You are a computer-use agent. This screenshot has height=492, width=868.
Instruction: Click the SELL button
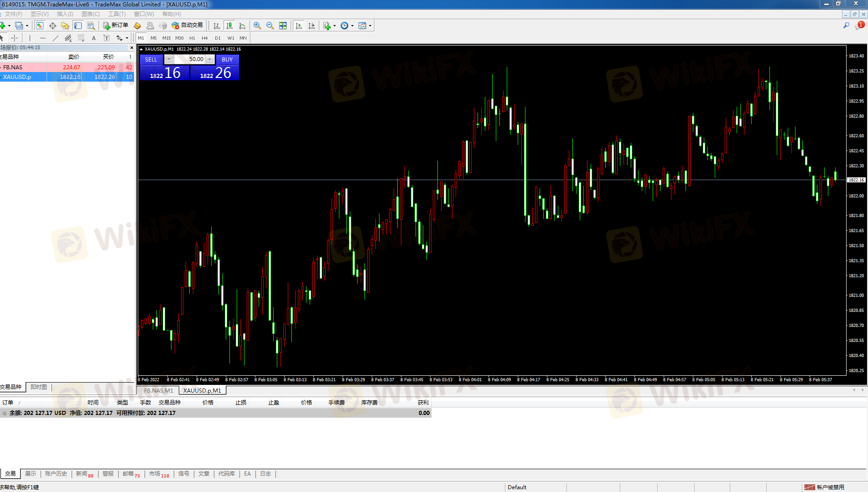tap(151, 59)
